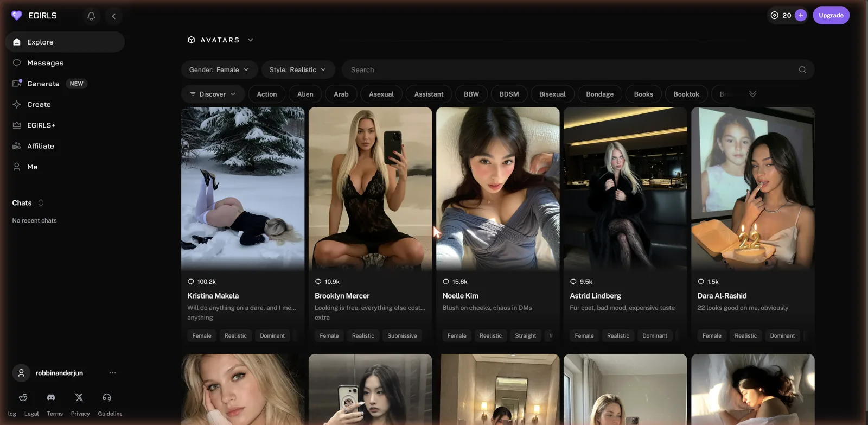The width and height of the screenshot is (868, 425).
Task: Open the Privacy link
Action: [x=80, y=414]
